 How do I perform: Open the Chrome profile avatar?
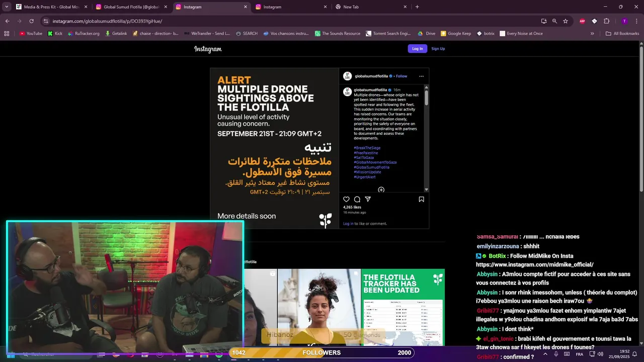click(x=624, y=21)
